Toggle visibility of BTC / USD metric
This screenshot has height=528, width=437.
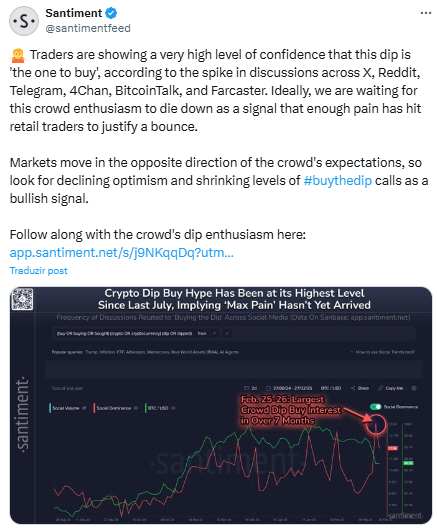[173, 408]
